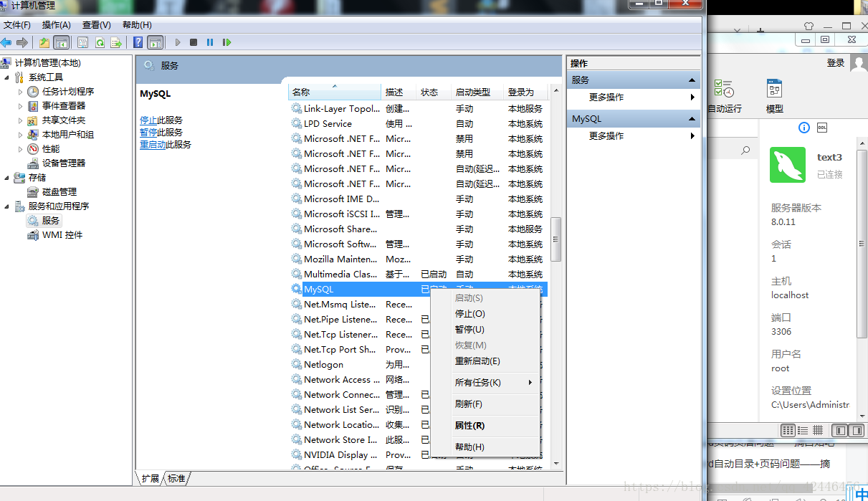
Task: Open the Properties toolbar icon
Action: pyautogui.click(x=83, y=42)
